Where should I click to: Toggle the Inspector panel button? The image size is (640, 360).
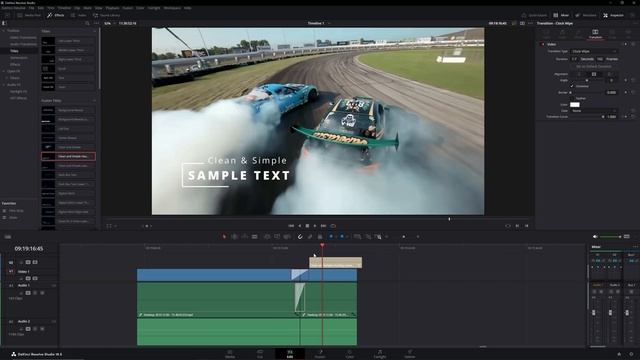coord(613,15)
